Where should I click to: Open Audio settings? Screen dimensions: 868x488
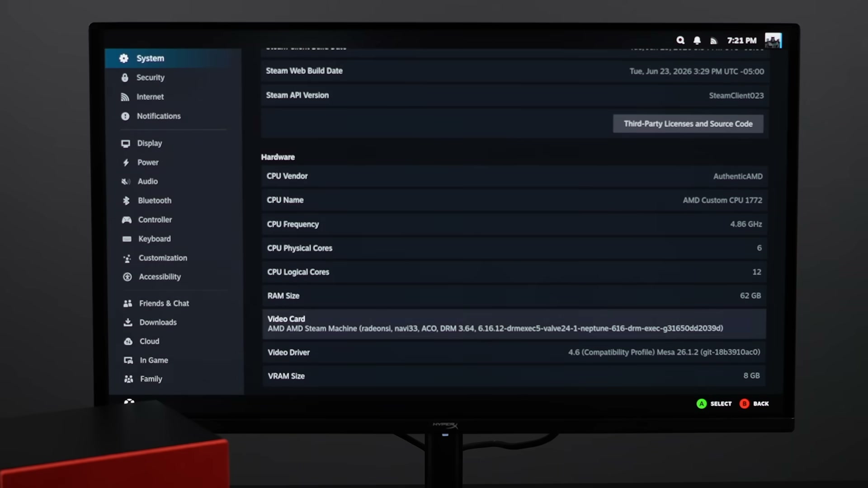click(x=175, y=182)
